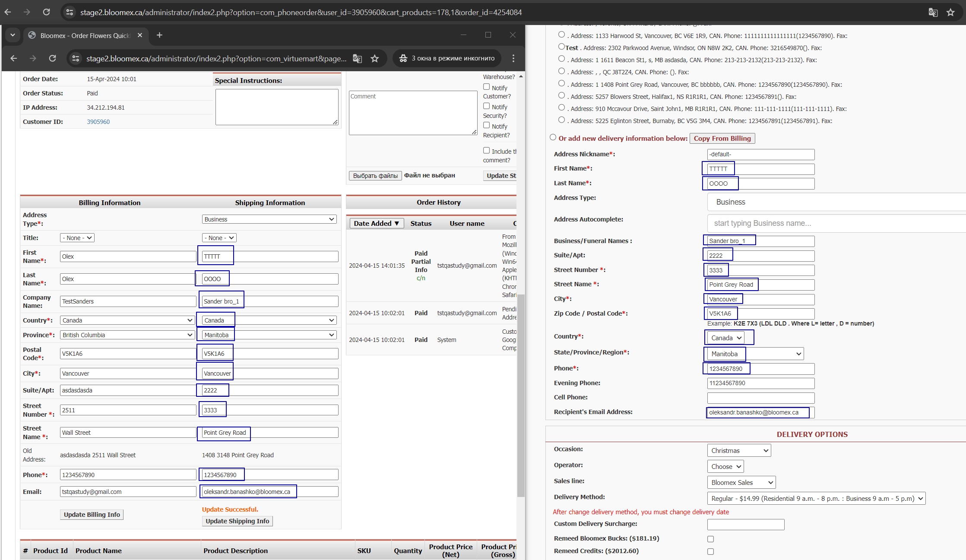Click translate icon in outer address bar
This screenshot has height=560, width=966.
[933, 13]
